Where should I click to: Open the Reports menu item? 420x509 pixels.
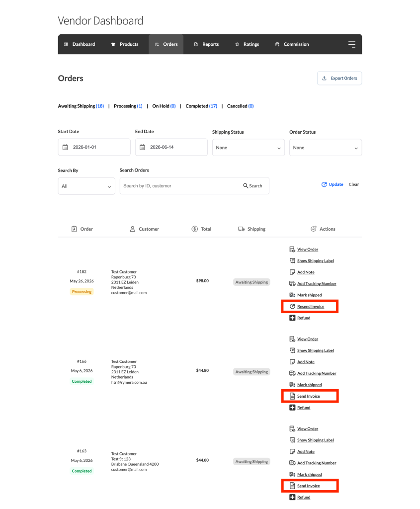pyautogui.click(x=206, y=44)
